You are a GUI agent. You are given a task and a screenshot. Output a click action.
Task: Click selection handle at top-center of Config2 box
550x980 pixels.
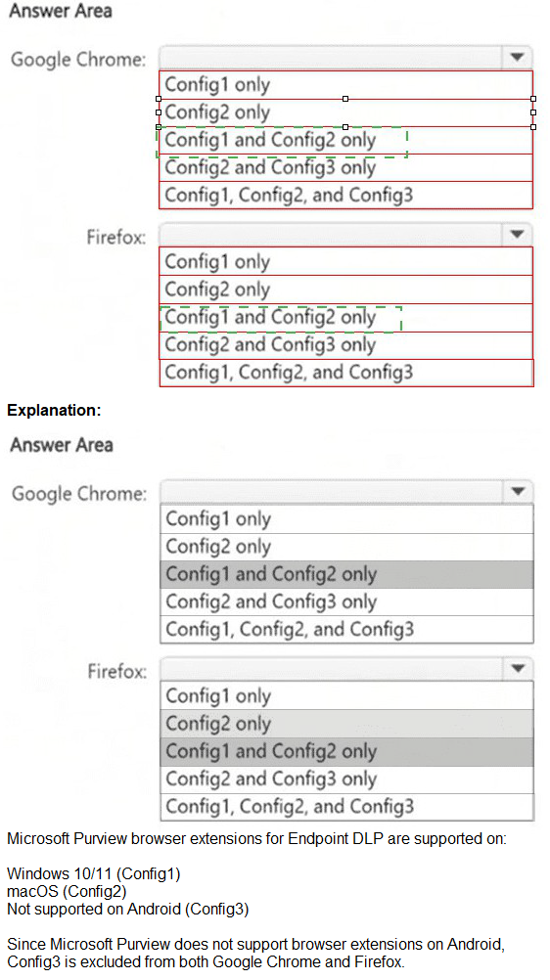pyautogui.click(x=345, y=99)
